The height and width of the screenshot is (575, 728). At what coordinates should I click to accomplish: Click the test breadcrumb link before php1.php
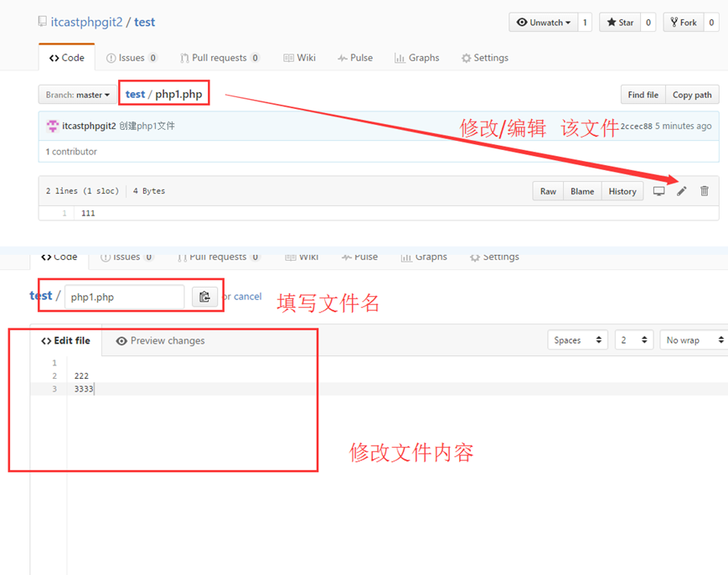[135, 94]
